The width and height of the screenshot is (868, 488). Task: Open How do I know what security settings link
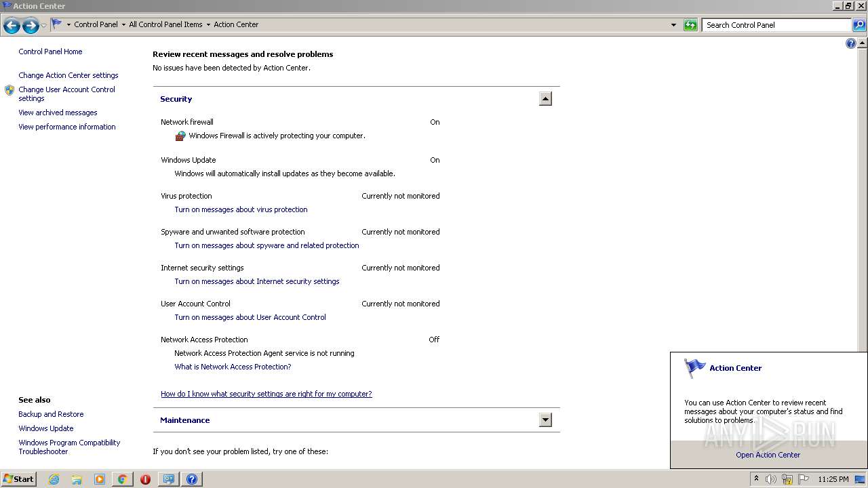[x=267, y=394]
